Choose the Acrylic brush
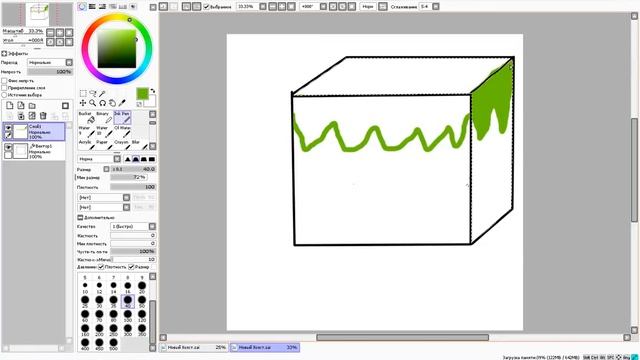 tap(87, 144)
